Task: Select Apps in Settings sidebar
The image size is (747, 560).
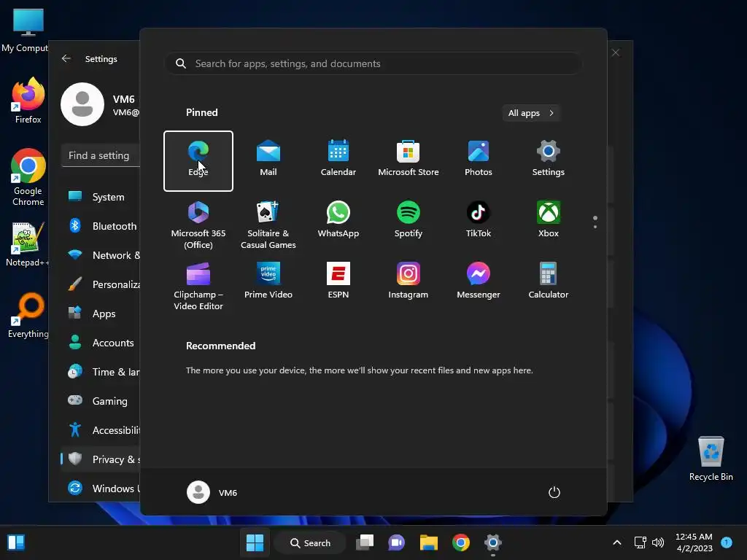Action: (101, 314)
